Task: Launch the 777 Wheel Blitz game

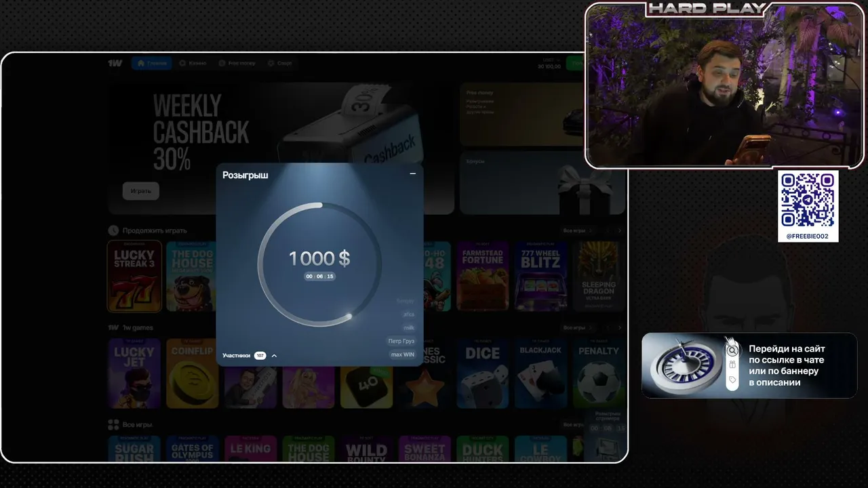Action: pyautogui.click(x=540, y=276)
